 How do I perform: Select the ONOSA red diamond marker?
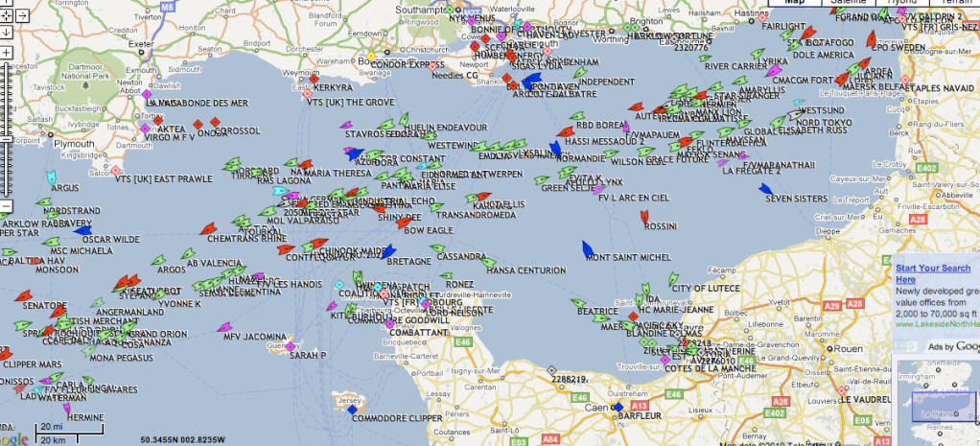point(198,125)
